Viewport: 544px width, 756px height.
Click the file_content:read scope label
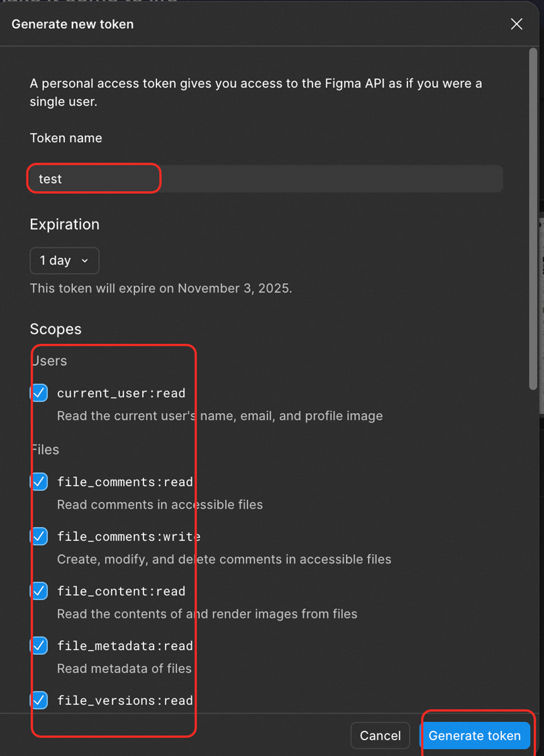121,591
